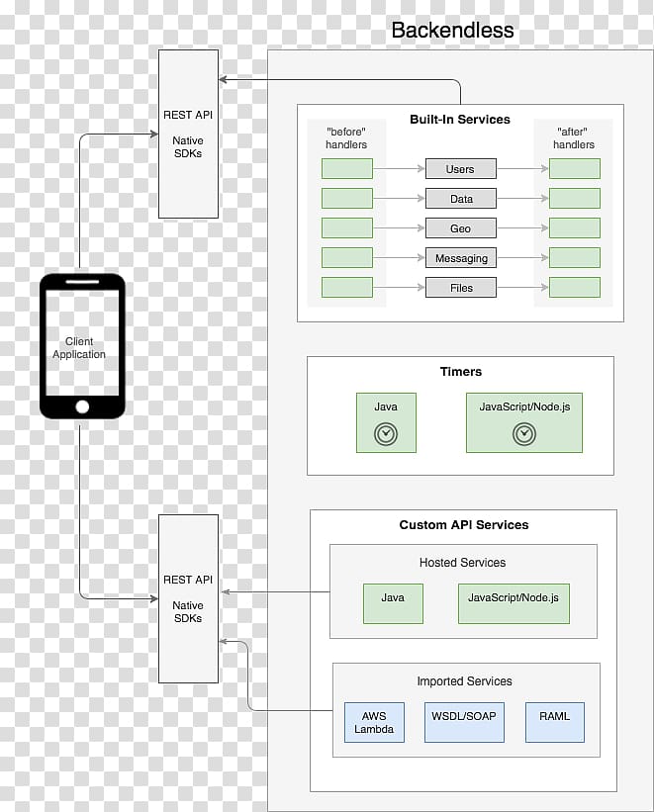
Task: Click the before handler box for Files
Action: click(347, 288)
